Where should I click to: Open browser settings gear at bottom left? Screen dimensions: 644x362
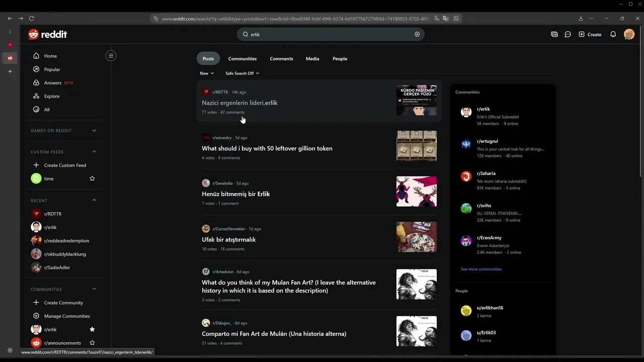click(x=10, y=350)
